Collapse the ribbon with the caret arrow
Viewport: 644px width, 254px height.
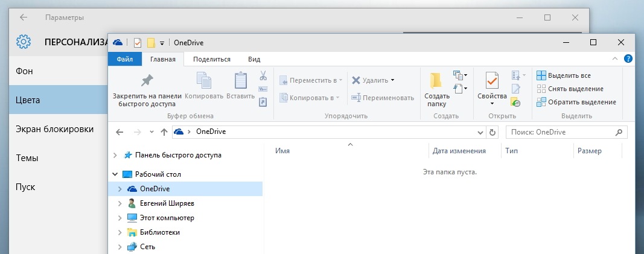(615, 59)
